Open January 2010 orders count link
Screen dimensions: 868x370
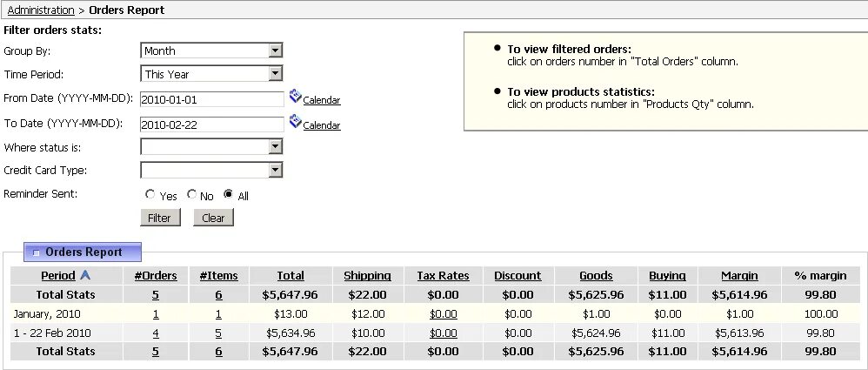(156, 313)
